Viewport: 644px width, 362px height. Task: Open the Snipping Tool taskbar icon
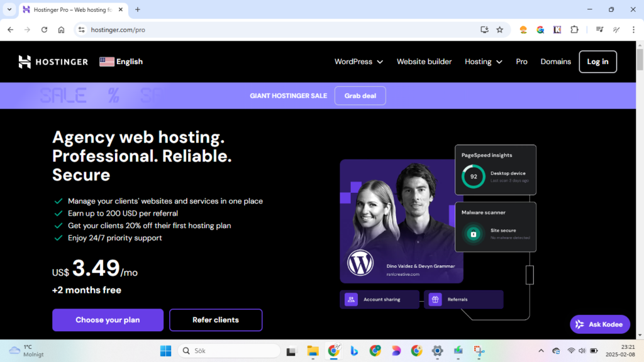tap(479, 351)
